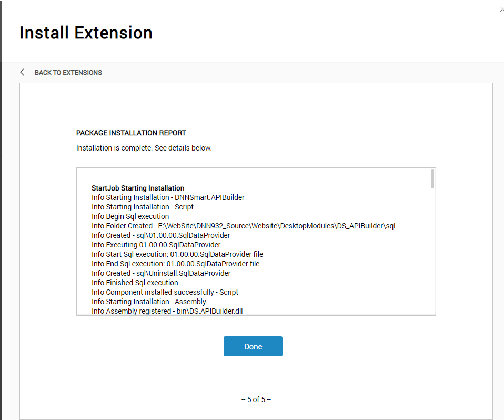Image resolution: width=504 pixels, height=420 pixels.
Task: Click the DNNSmart.APIBuilder installation log line
Action: pos(168,197)
